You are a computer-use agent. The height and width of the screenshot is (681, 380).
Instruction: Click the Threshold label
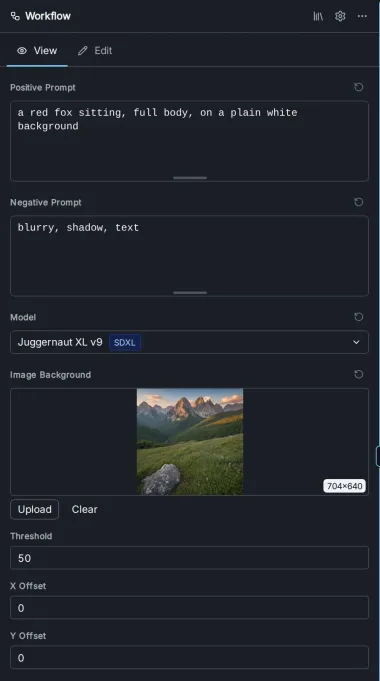(31, 536)
